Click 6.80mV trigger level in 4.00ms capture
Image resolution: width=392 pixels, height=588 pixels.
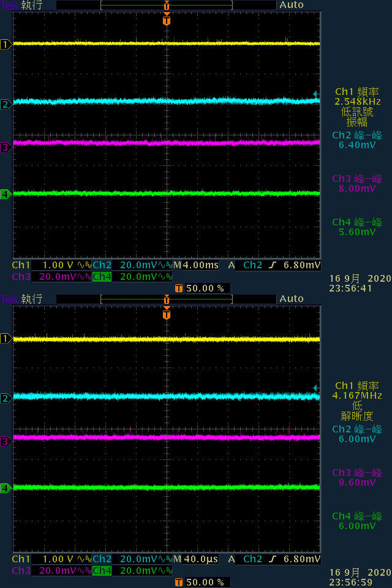tap(302, 265)
